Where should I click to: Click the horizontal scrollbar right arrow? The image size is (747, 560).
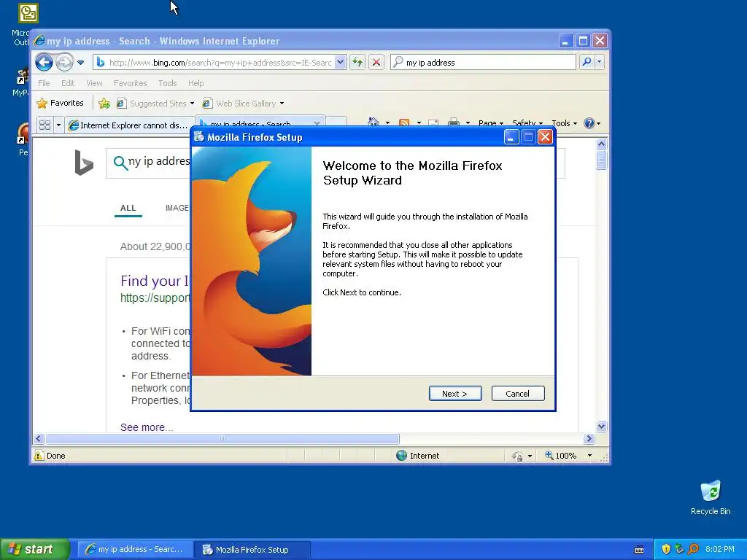pyautogui.click(x=589, y=438)
